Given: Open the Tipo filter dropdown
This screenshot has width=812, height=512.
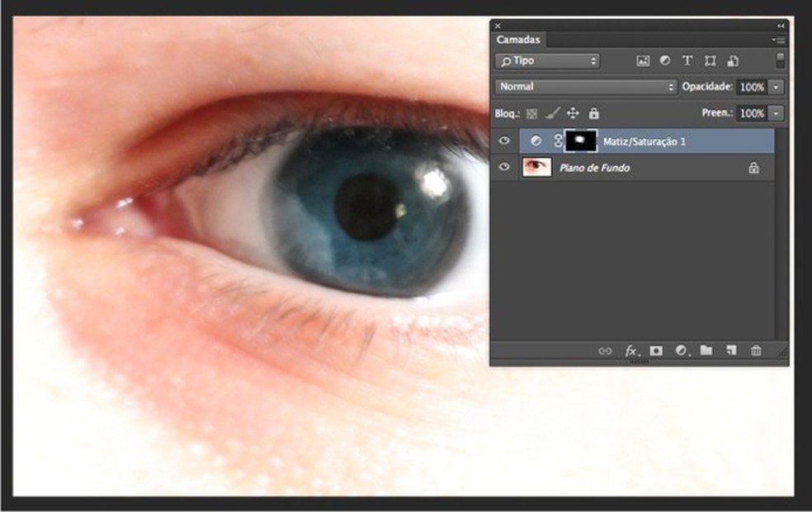Looking at the screenshot, I should pyautogui.click(x=547, y=61).
